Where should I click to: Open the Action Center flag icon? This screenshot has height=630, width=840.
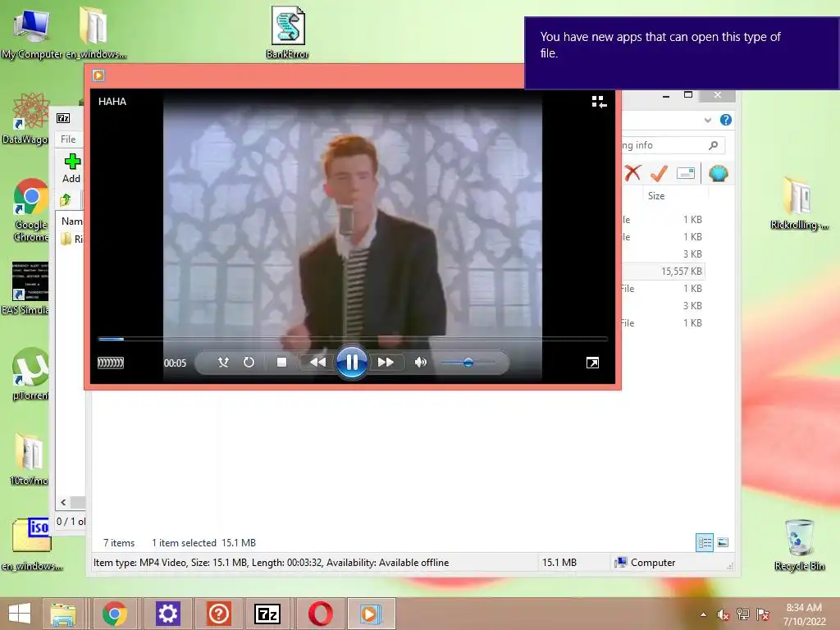point(763,614)
